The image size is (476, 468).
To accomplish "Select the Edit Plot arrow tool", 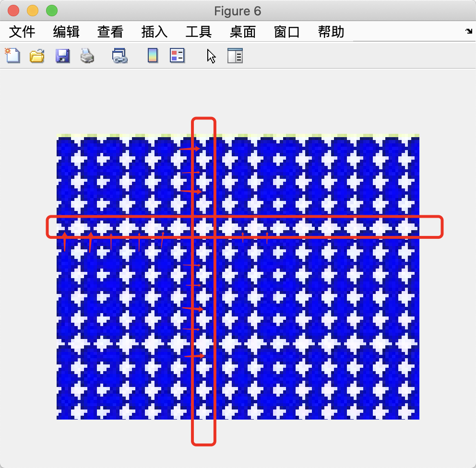I will [x=211, y=56].
